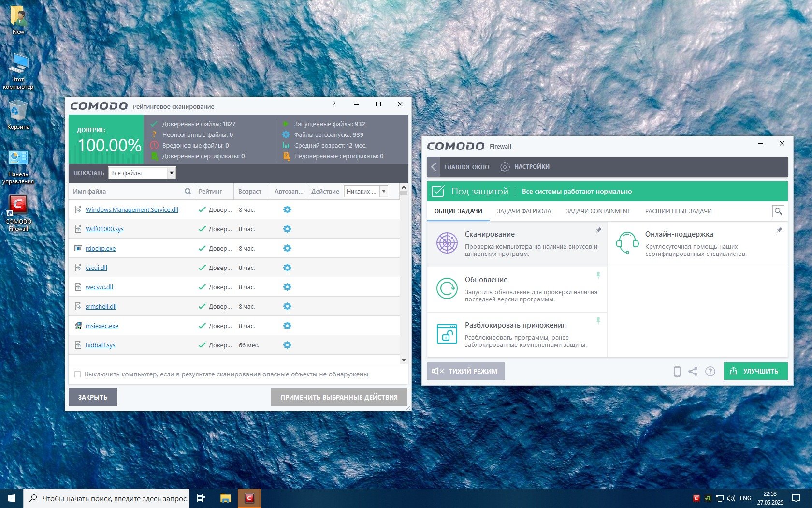Screen dimensions: 812x508
Task: Click the Windows search box on taskbar
Action: click(106, 498)
